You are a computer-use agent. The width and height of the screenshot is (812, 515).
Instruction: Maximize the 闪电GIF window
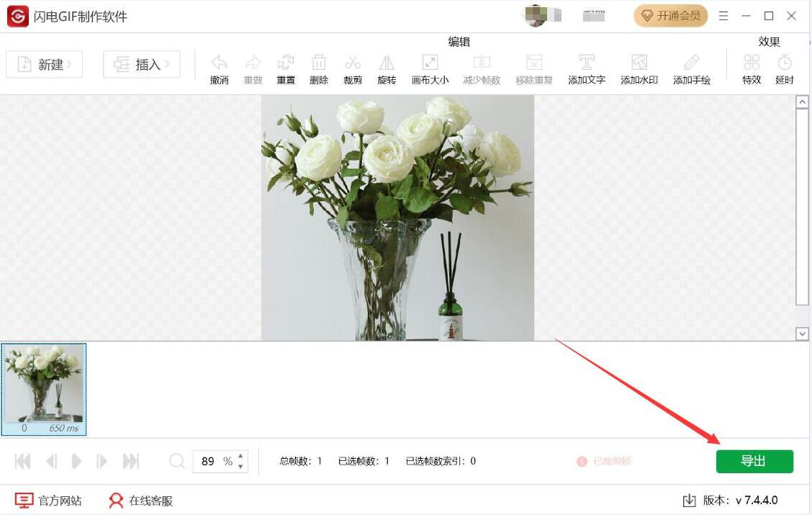tap(769, 16)
